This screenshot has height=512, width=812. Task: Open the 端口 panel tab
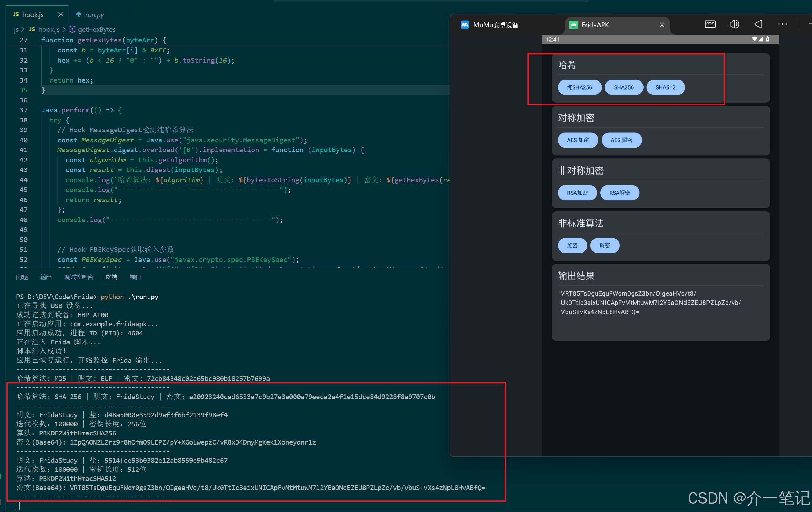click(x=135, y=277)
